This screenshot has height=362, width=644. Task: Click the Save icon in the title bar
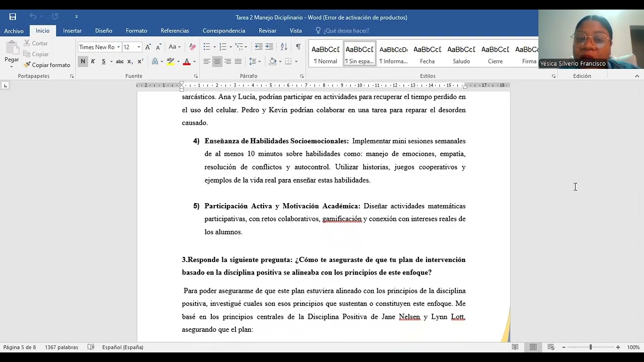tap(13, 17)
